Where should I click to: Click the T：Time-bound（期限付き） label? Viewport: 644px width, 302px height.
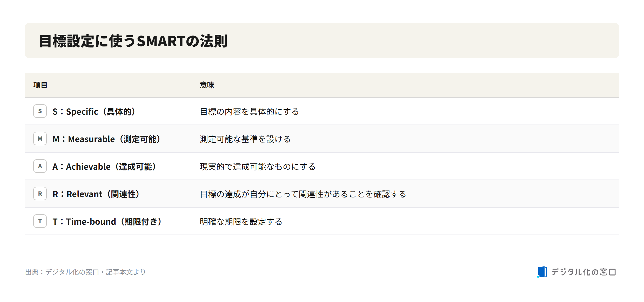[x=107, y=222]
